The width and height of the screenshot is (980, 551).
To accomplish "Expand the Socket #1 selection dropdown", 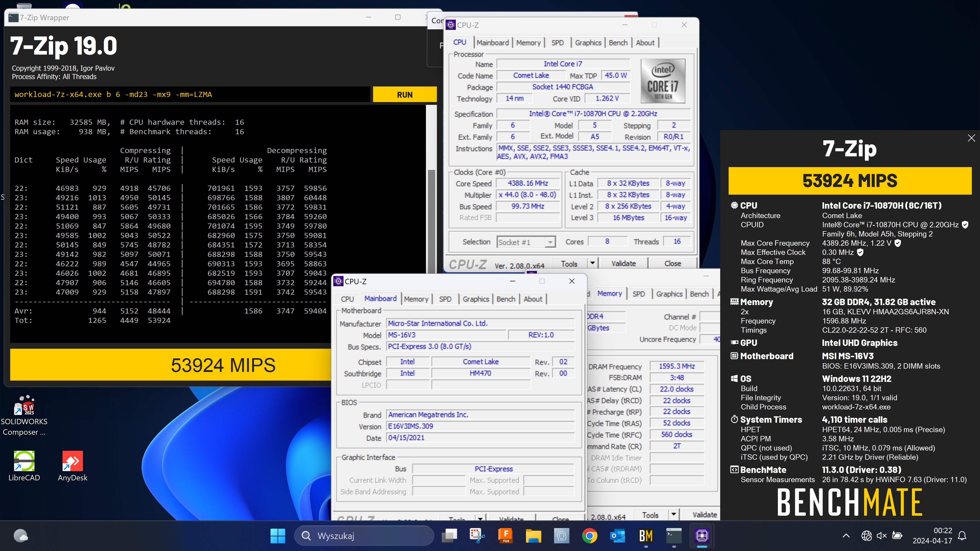I will coord(550,242).
